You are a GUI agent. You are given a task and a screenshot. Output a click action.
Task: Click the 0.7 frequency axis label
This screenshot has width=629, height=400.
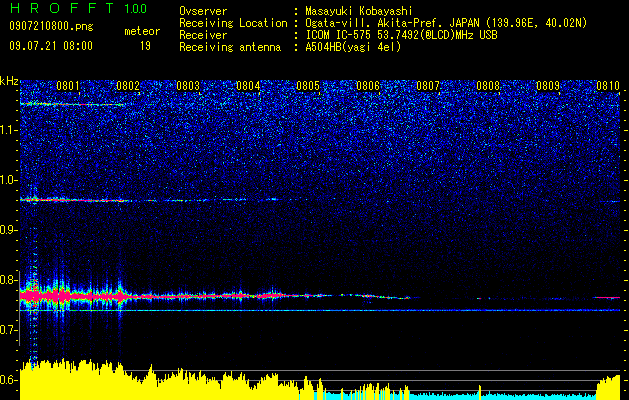pyautogui.click(x=8, y=330)
